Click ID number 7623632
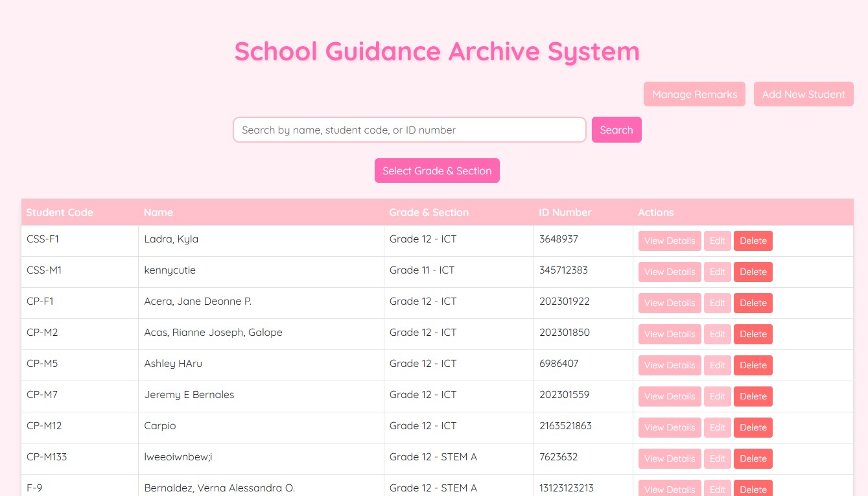Screen dimensions: 868x496 558,456
